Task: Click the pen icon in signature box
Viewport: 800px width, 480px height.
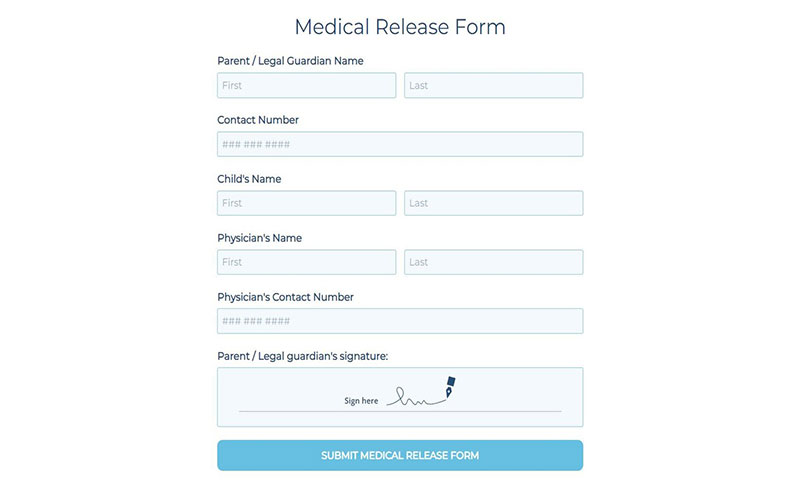Action: (450, 387)
